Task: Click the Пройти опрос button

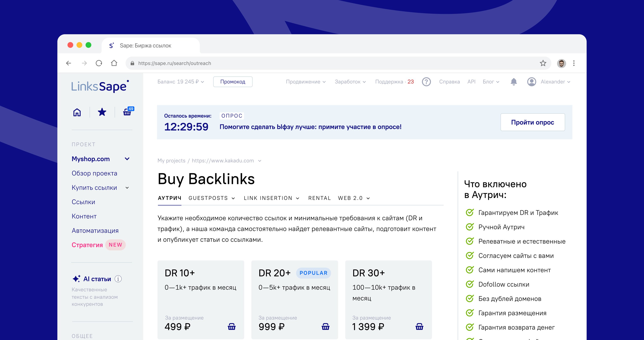Action: (532, 122)
